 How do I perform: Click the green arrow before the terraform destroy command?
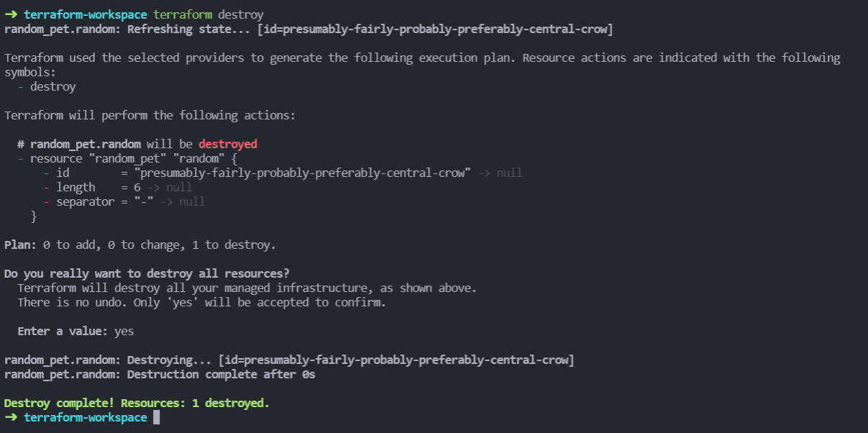pos(11,14)
